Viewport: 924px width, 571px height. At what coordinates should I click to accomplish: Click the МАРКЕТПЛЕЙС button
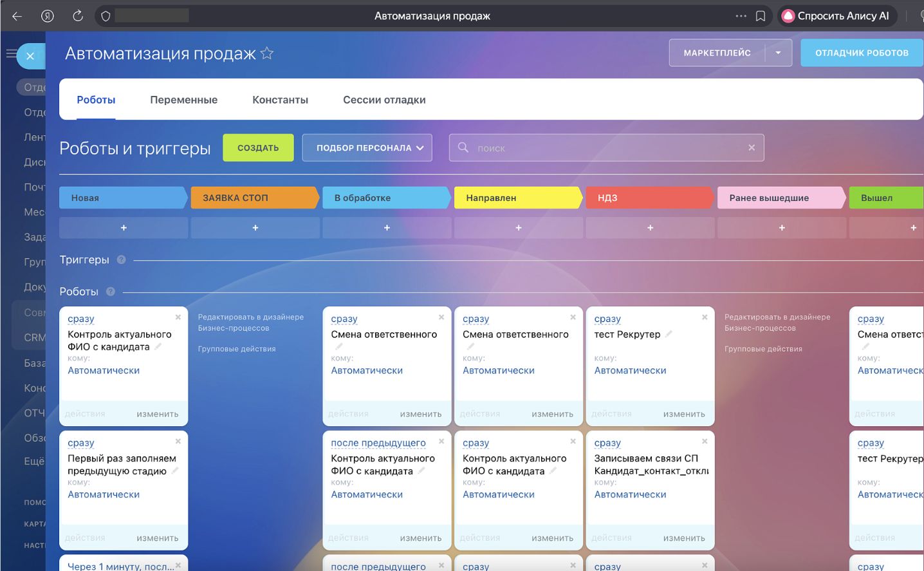(x=717, y=53)
